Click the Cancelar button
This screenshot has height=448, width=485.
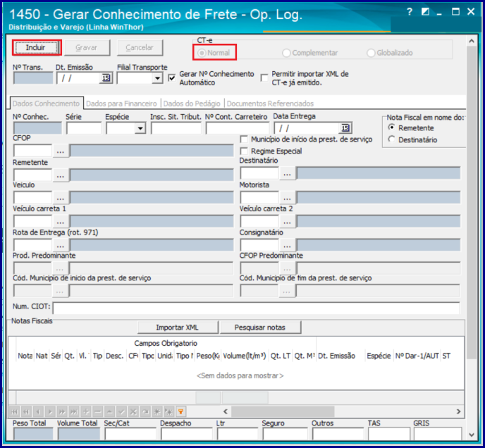pos(140,48)
